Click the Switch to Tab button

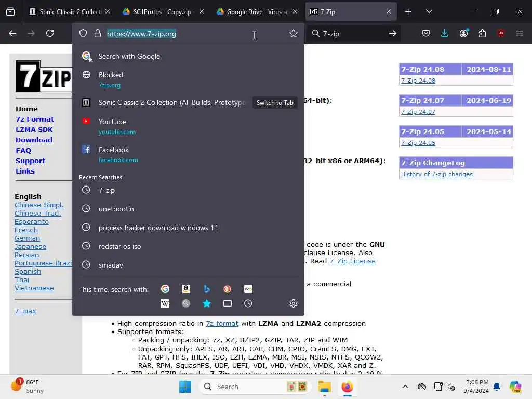275,103
